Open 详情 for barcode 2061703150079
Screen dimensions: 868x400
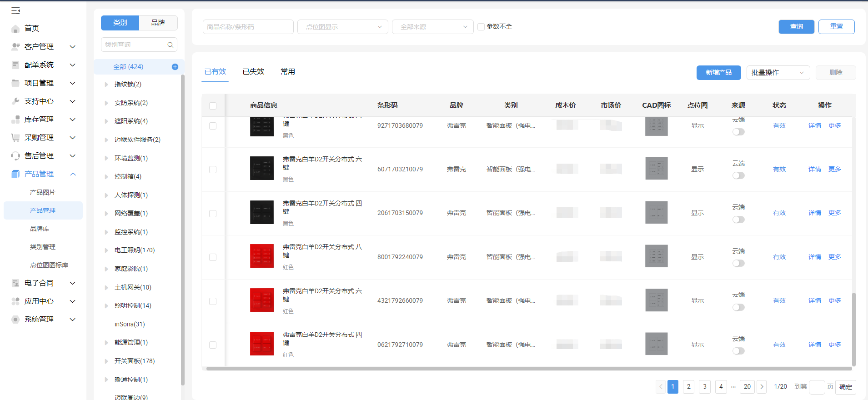pos(815,213)
